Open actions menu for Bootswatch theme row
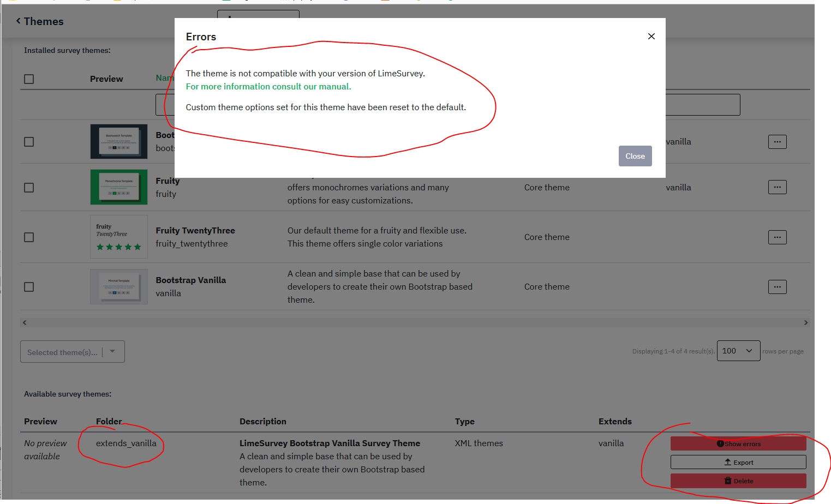Viewport: 831px width, 504px height. pyautogui.click(x=777, y=142)
